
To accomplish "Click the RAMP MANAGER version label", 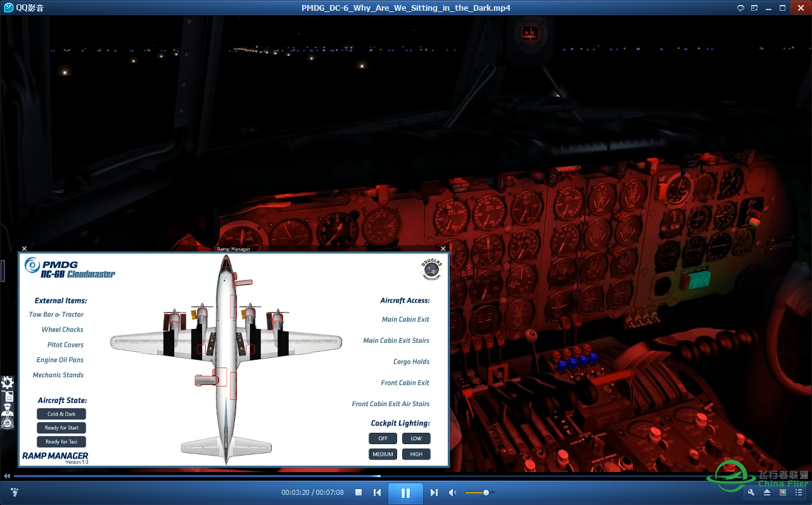I will [x=55, y=457].
